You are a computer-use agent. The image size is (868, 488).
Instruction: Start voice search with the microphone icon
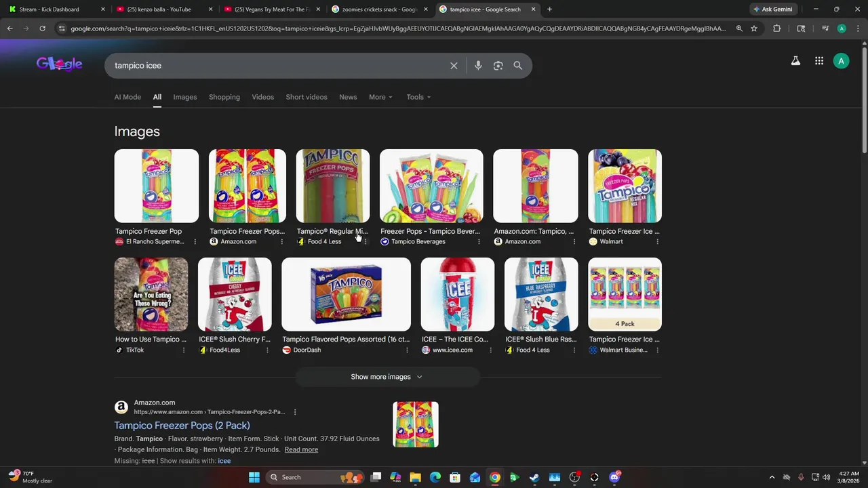point(478,66)
